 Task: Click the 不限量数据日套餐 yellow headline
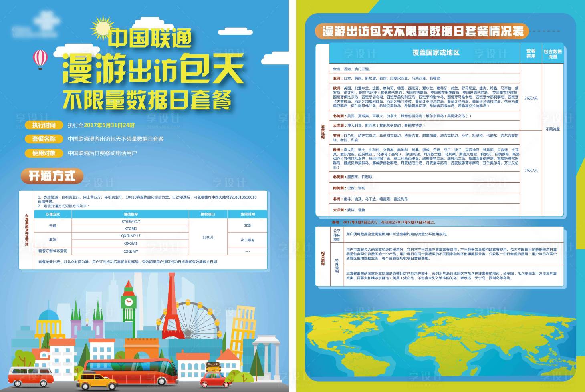pyautogui.click(x=147, y=100)
